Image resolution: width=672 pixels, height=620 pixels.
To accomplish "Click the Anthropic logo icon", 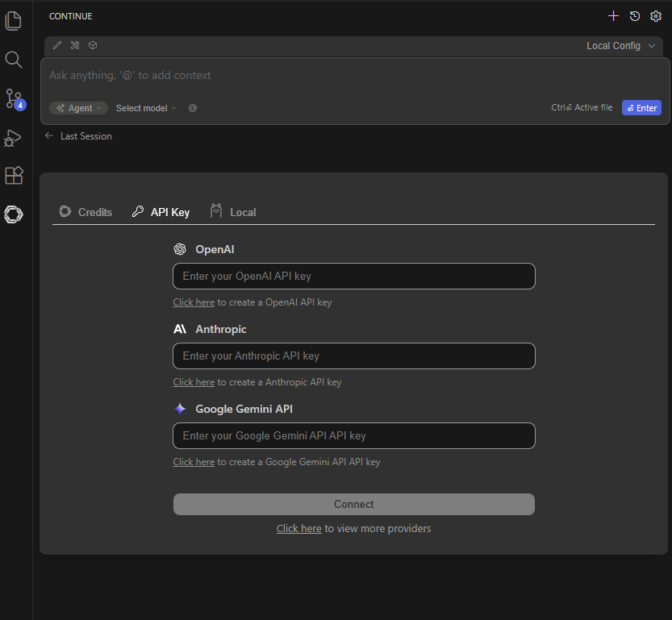I will pyautogui.click(x=180, y=329).
